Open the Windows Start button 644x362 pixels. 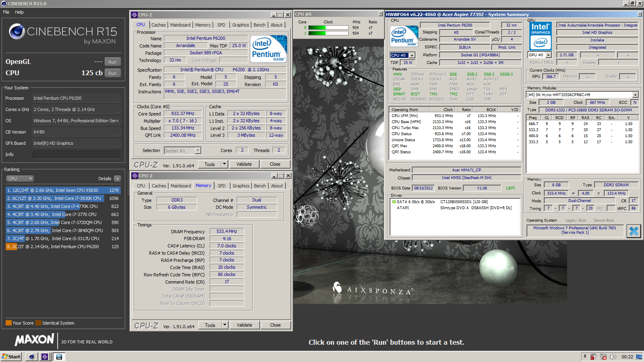(x=11, y=357)
